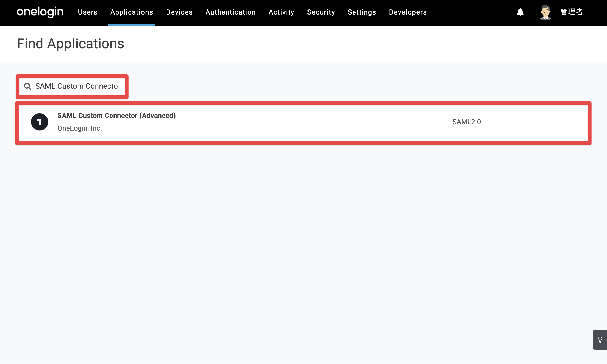
Task: Open the lightbulb help widget
Action: [600, 340]
